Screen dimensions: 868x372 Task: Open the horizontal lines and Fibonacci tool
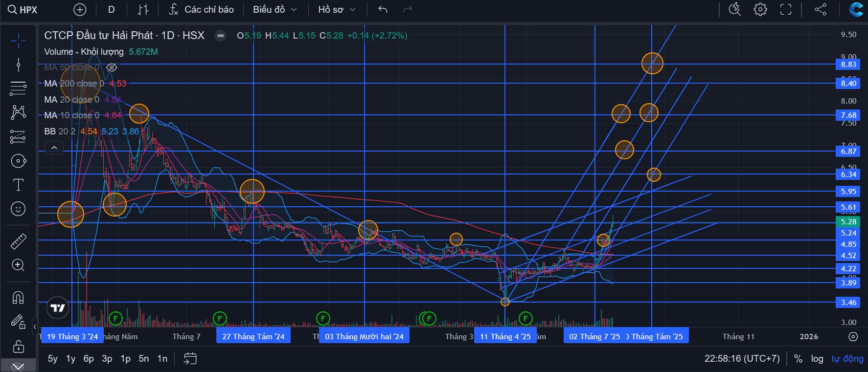tap(18, 88)
